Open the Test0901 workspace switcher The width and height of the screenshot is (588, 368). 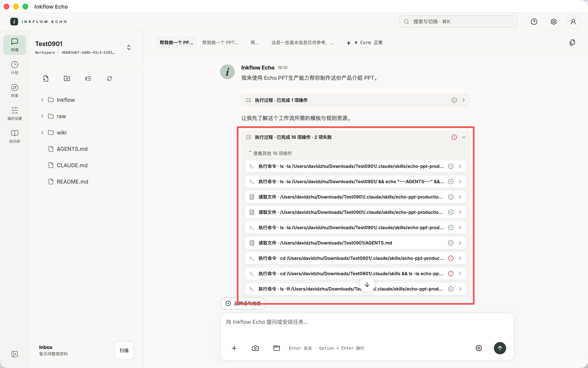[x=129, y=47]
